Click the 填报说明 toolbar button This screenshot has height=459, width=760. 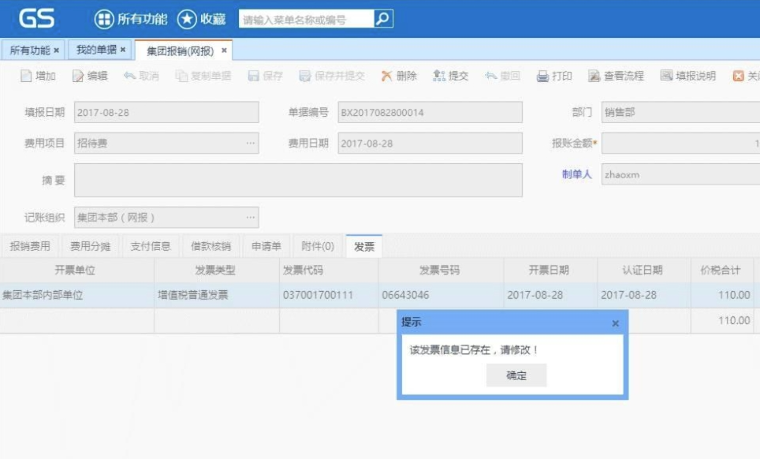(x=688, y=76)
